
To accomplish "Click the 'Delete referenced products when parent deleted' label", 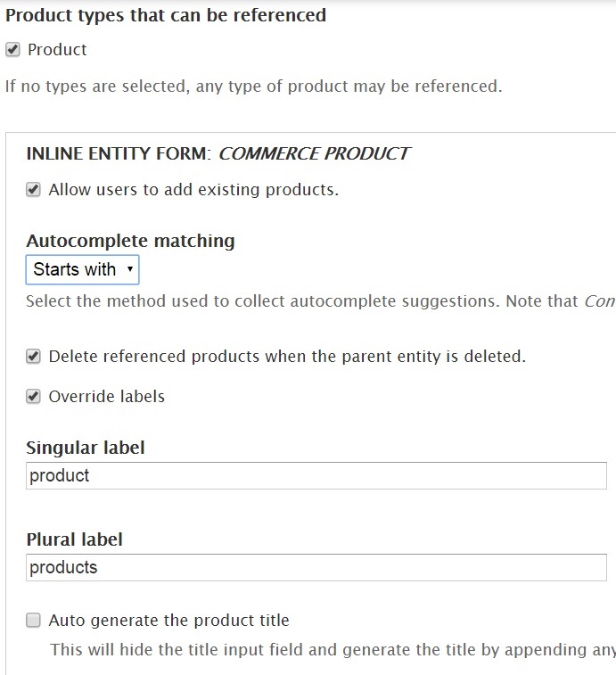I will tap(287, 357).
